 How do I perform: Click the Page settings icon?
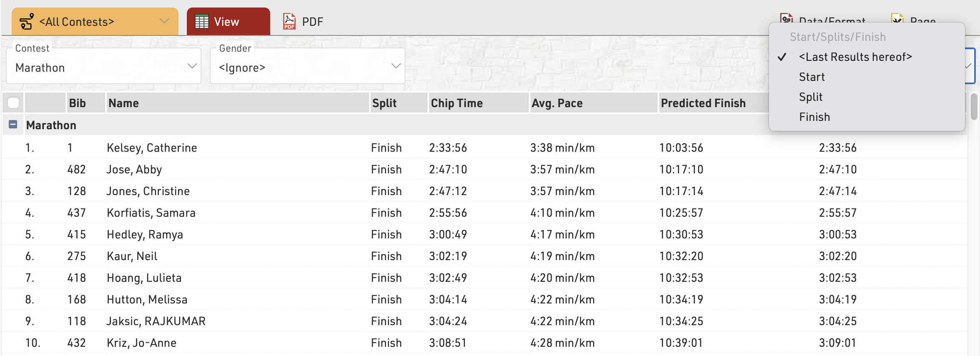tap(897, 18)
